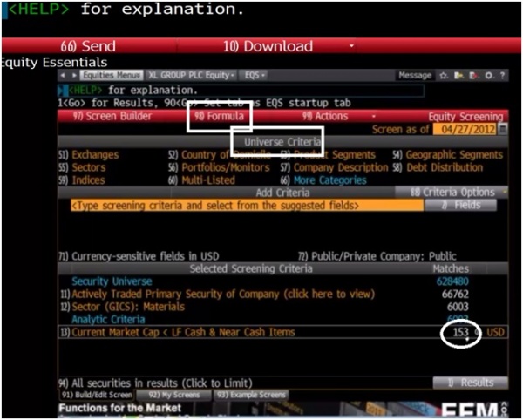Click 66) Send in the red bar

[88, 46]
